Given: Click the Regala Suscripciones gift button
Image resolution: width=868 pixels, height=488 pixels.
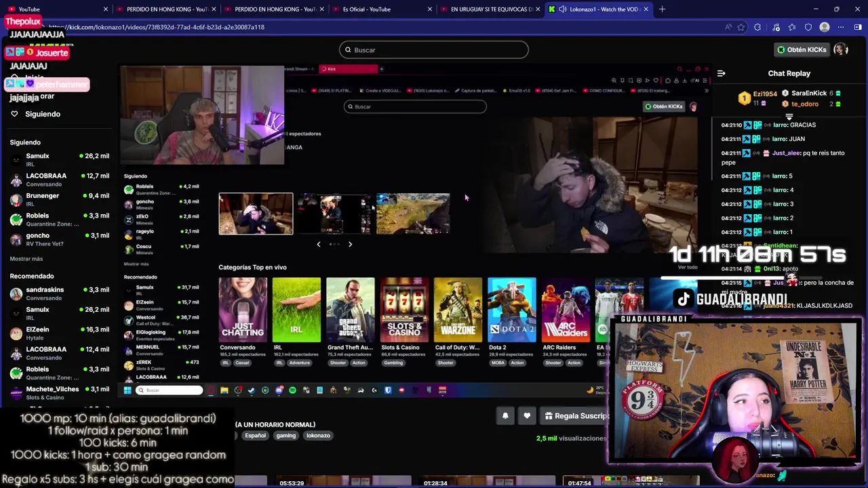Looking at the screenshot, I should 575,415.
